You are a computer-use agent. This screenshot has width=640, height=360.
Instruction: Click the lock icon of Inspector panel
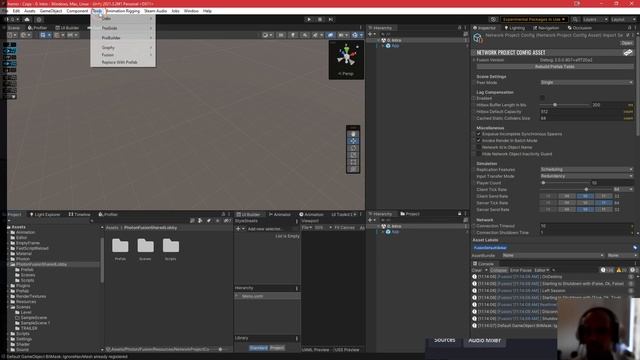[x=629, y=28]
